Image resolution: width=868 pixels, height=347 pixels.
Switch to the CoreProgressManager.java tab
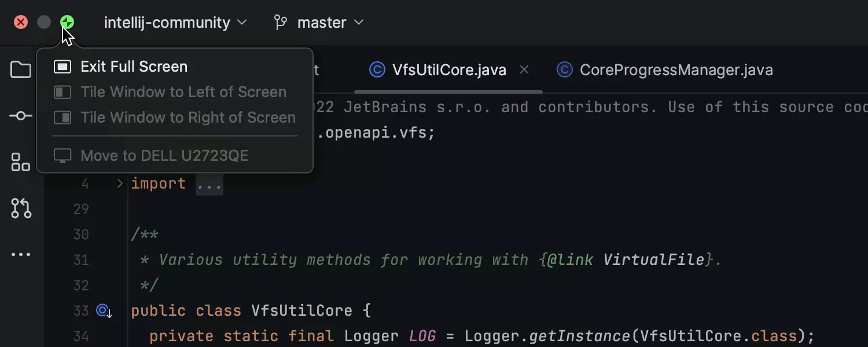tap(676, 70)
